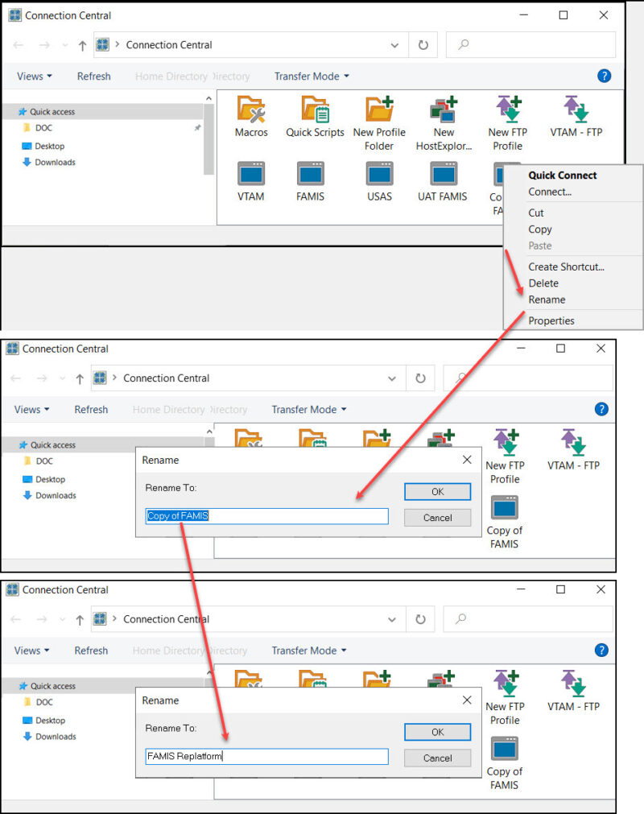Click OK in the Rename dialog
644x814 pixels.
point(437,491)
